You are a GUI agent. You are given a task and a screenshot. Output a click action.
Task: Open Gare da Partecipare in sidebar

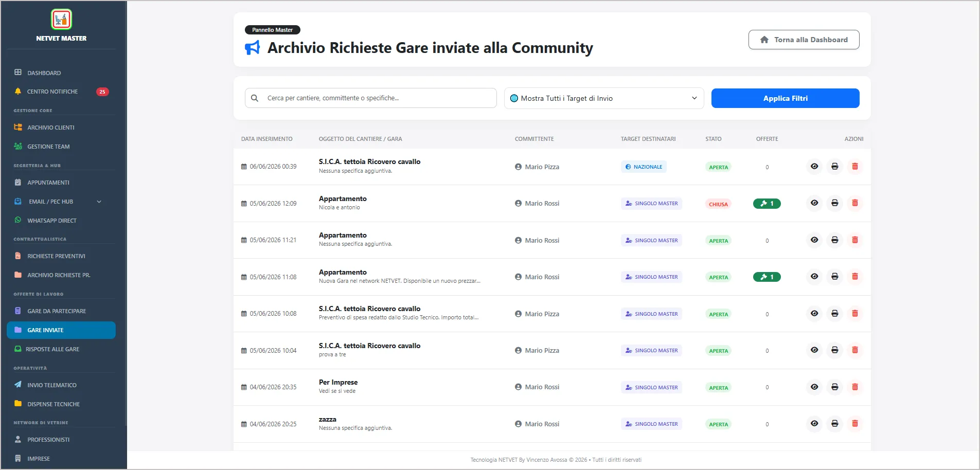point(61,311)
